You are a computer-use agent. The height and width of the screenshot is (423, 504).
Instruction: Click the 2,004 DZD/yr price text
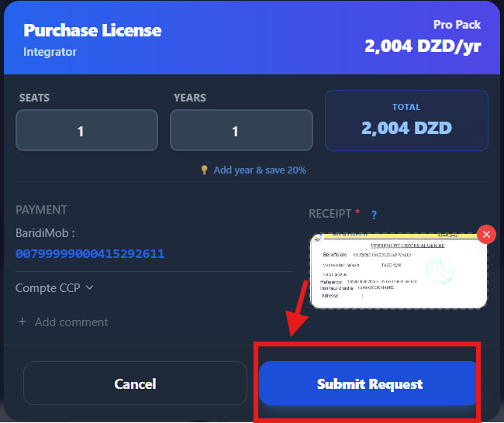[x=423, y=46]
